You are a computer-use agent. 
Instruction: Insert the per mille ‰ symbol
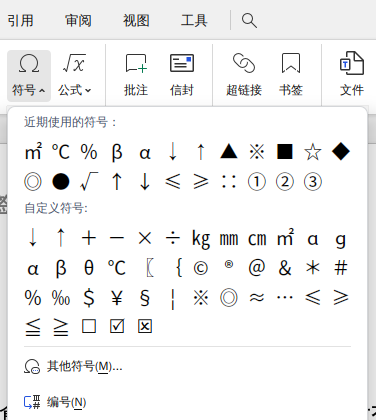pyautogui.click(x=61, y=298)
